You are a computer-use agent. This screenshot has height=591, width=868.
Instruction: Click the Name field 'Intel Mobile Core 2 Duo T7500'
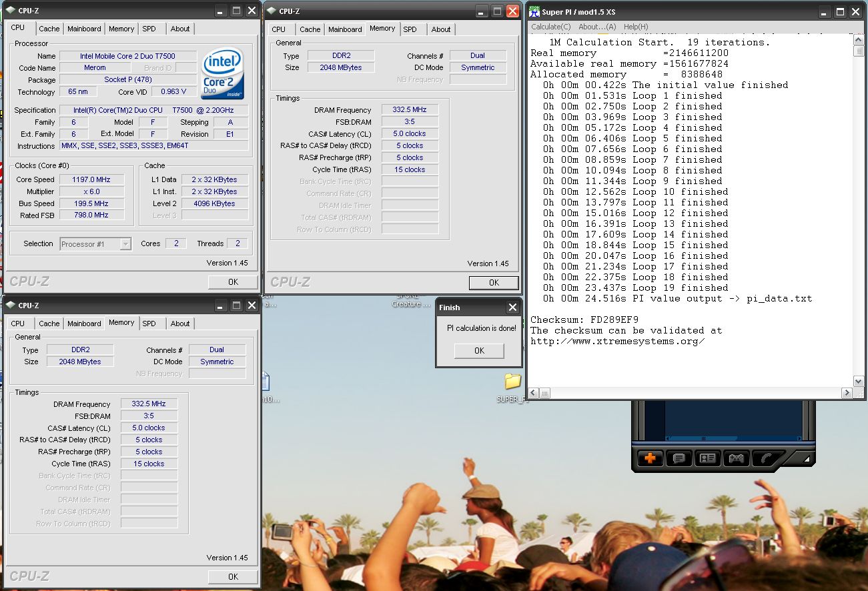pos(128,56)
